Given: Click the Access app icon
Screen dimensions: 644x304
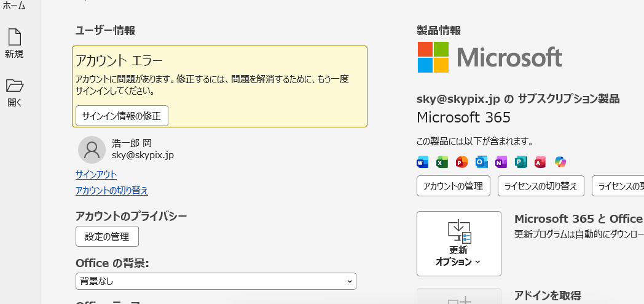Looking at the screenshot, I should (x=540, y=162).
